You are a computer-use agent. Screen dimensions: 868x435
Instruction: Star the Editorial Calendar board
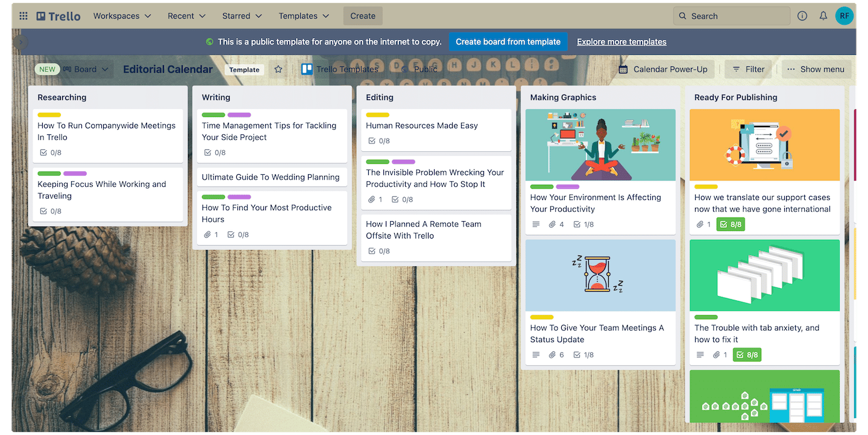tap(278, 69)
